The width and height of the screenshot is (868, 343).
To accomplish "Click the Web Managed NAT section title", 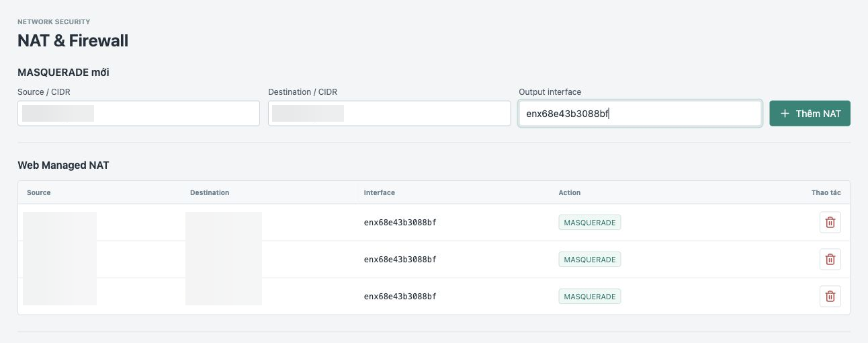I will point(63,165).
